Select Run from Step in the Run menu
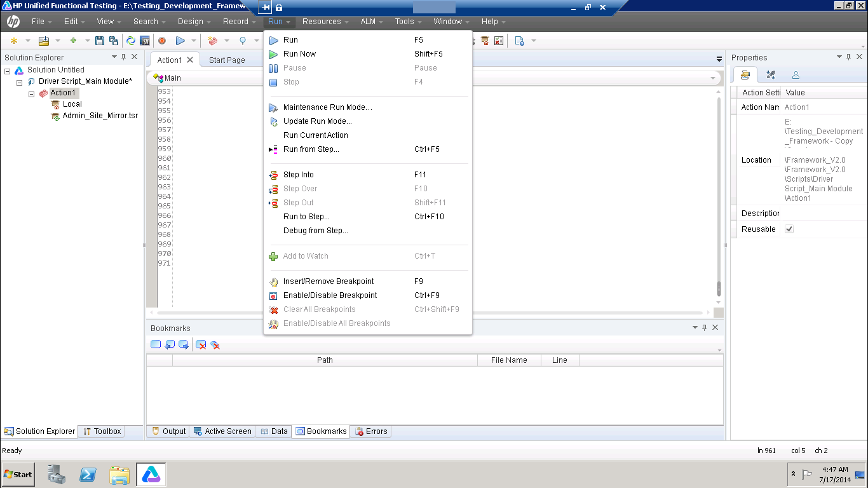This screenshot has width=868, height=488. [311, 149]
